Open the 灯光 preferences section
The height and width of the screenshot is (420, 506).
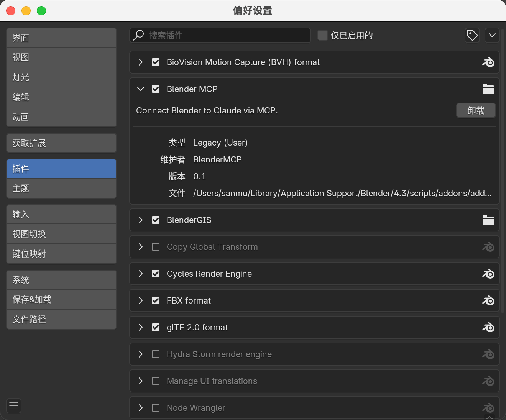click(61, 77)
